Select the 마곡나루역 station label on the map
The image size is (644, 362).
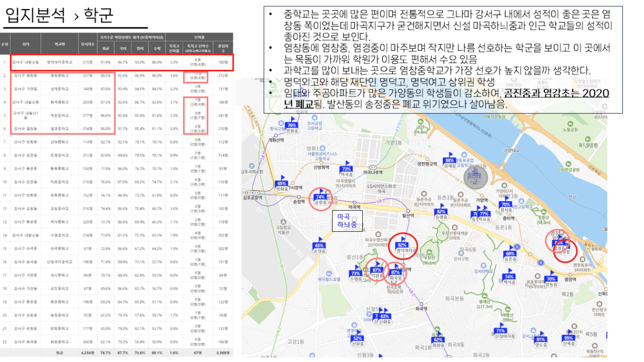coord(373,173)
